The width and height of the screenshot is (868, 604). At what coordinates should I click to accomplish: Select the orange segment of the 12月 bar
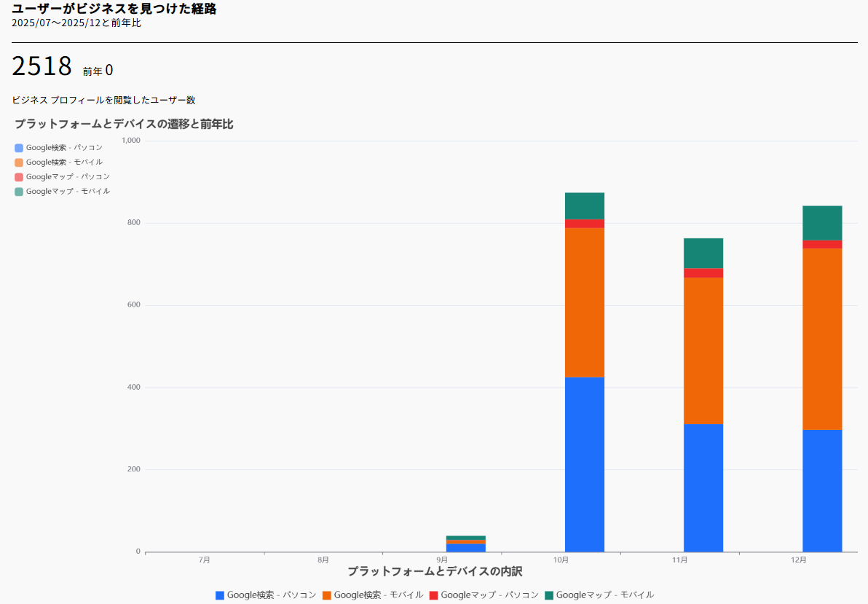(822, 339)
